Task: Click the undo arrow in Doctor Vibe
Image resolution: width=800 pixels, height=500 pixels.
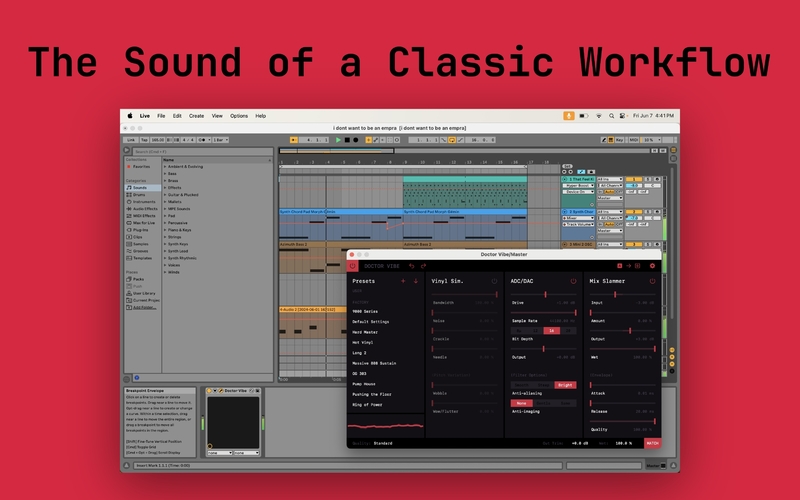Action: pos(412,266)
